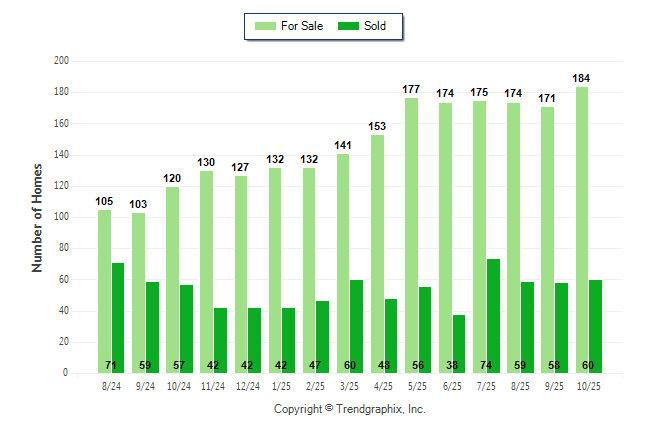Viewport: 646px width, 434px height.
Task: Click the 200 y-axis tick label
Action: coord(61,61)
